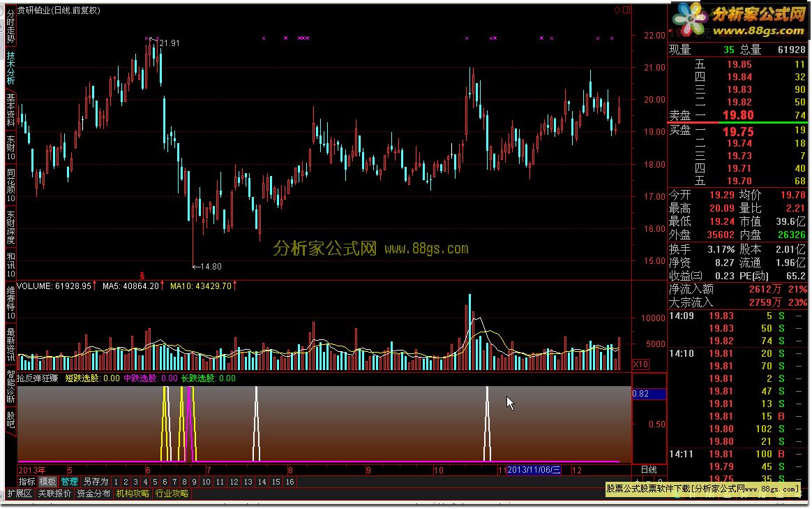812x509 pixels.
Task: Open the 关联报价 bottom tab
Action: [x=54, y=494]
